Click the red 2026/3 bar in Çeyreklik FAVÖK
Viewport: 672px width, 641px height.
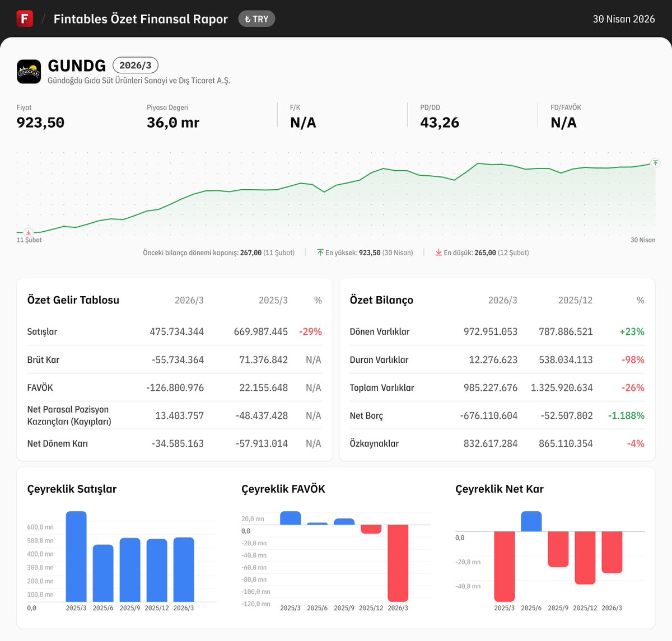(398, 563)
